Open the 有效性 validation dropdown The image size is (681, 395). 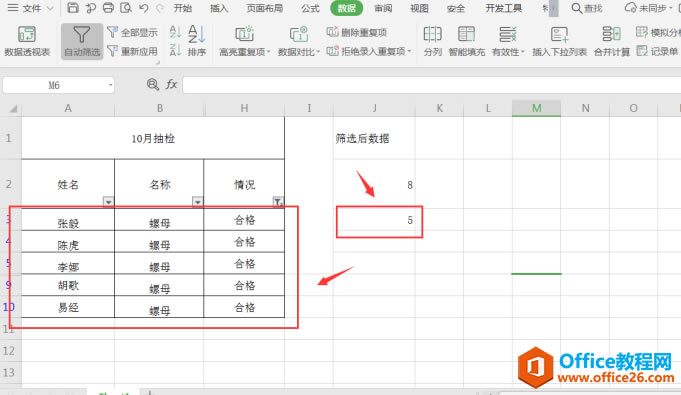(508, 41)
